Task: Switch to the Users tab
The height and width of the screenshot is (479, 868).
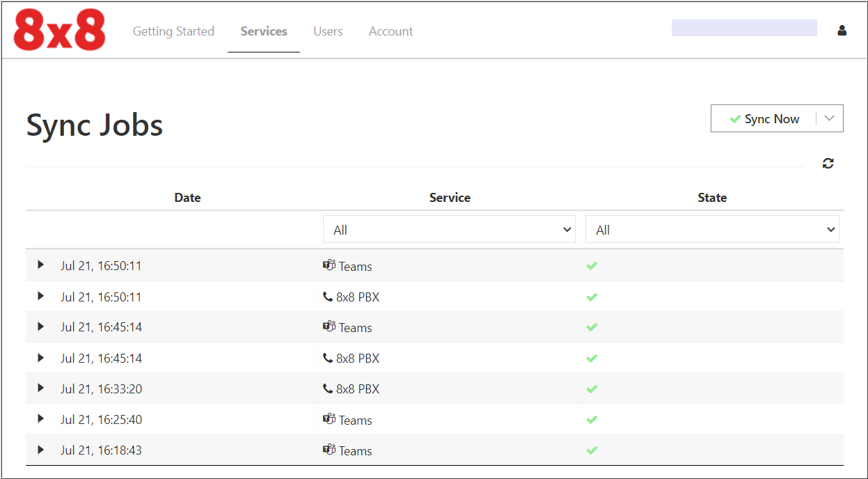Action: 328,31
